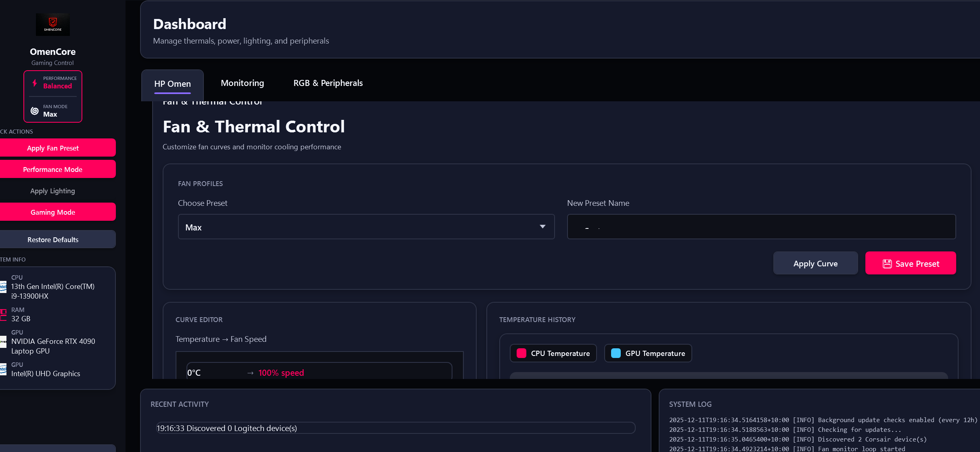This screenshot has height=452, width=980.
Task: Click the pink CPU Temperature color swatch
Action: (x=522, y=353)
